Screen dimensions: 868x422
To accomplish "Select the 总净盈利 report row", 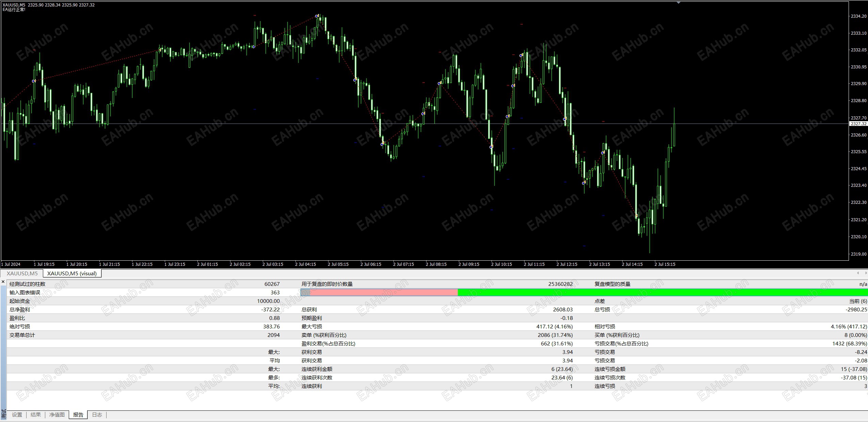I will click(20, 309).
